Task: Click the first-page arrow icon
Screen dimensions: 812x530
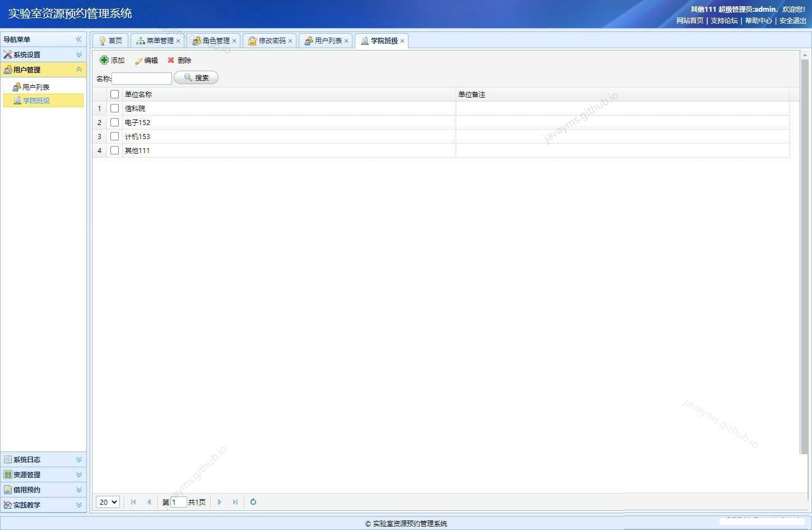Action: [x=133, y=502]
